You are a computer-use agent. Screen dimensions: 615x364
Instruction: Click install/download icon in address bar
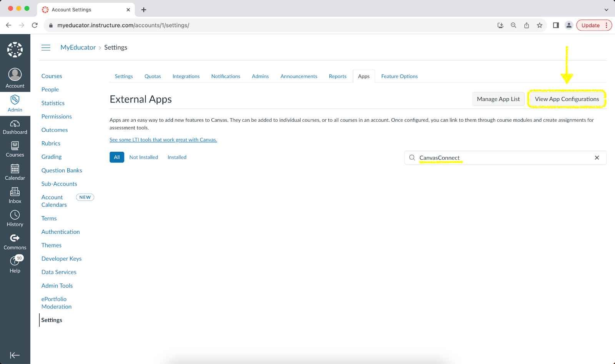(500, 25)
